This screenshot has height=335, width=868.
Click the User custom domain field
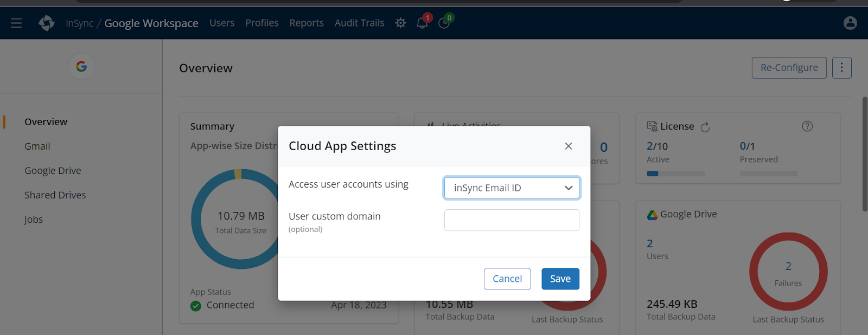(x=512, y=220)
